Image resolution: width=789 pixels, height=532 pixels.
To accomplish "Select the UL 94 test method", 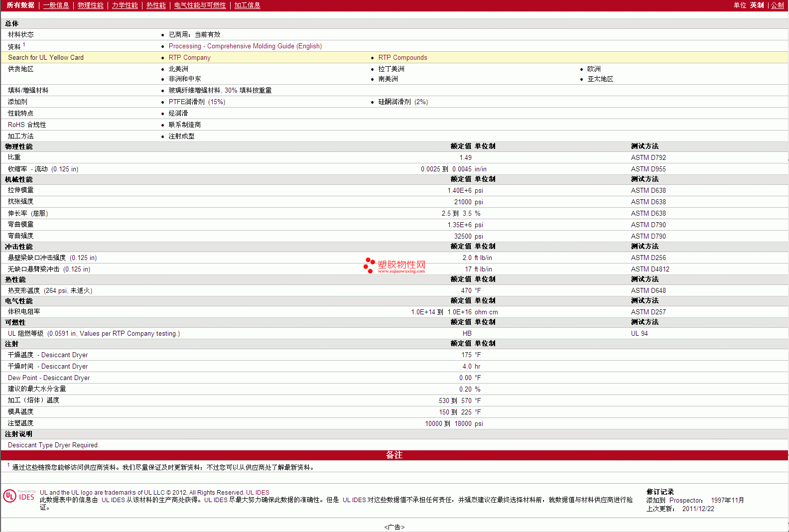I will click(x=639, y=333).
